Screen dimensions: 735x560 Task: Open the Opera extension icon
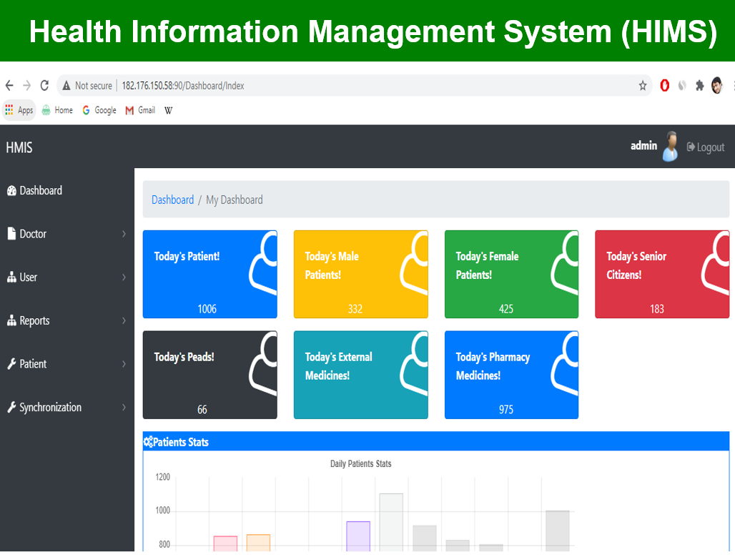(x=664, y=86)
